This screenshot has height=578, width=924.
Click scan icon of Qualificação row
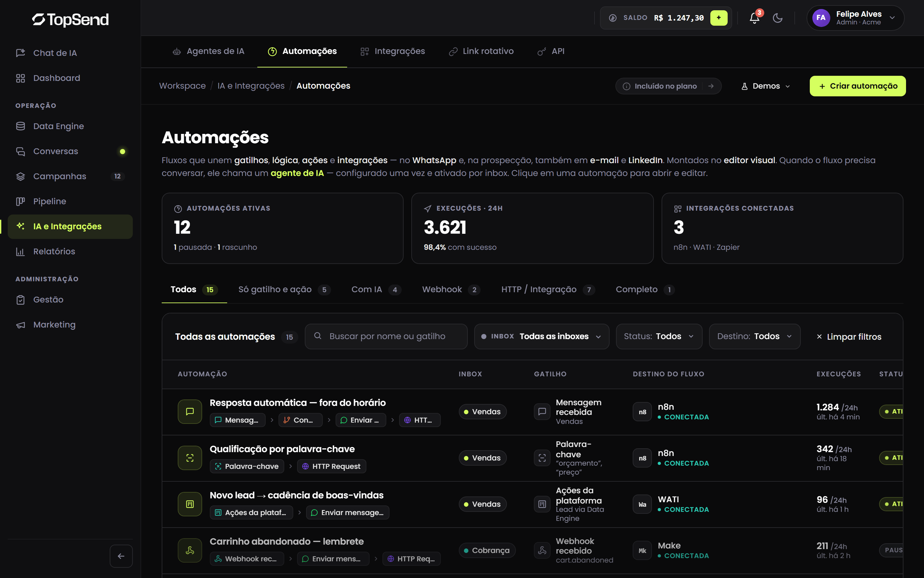[190, 458]
